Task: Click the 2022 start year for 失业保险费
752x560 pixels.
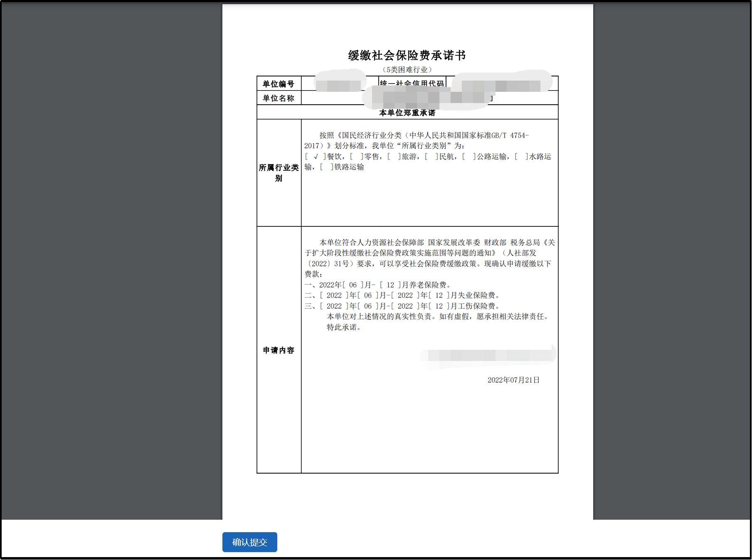Action: (335, 295)
